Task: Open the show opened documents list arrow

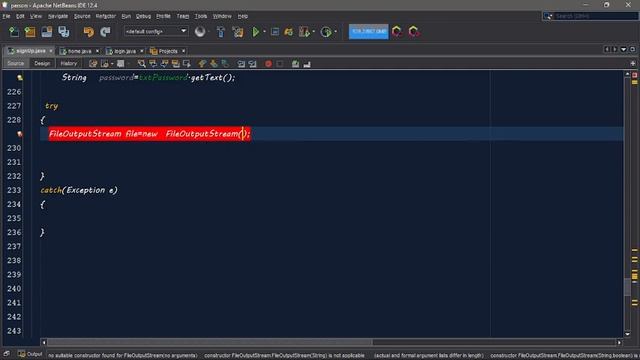Action: point(623,49)
